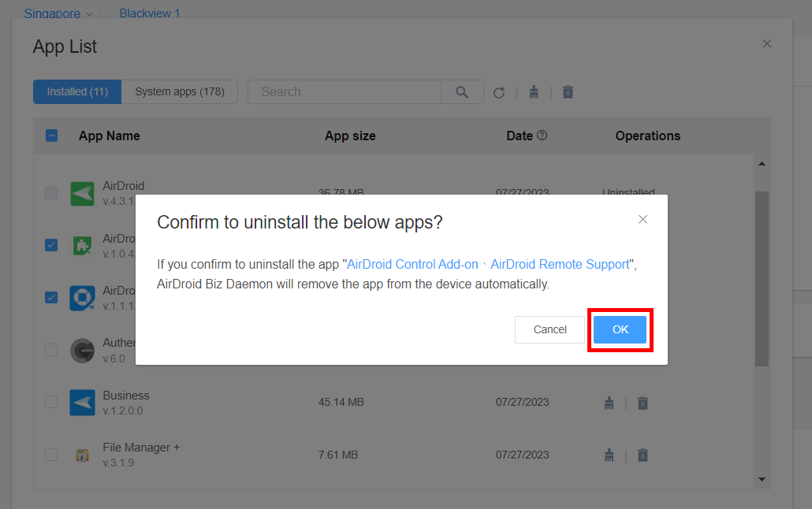Cancel the uninstall confirmation dialog
The height and width of the screenshot is (509, 812).
click(549, 329)
